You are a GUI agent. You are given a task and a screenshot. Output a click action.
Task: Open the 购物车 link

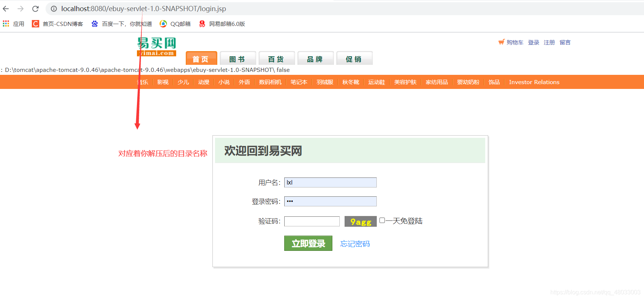coord(515,43)
